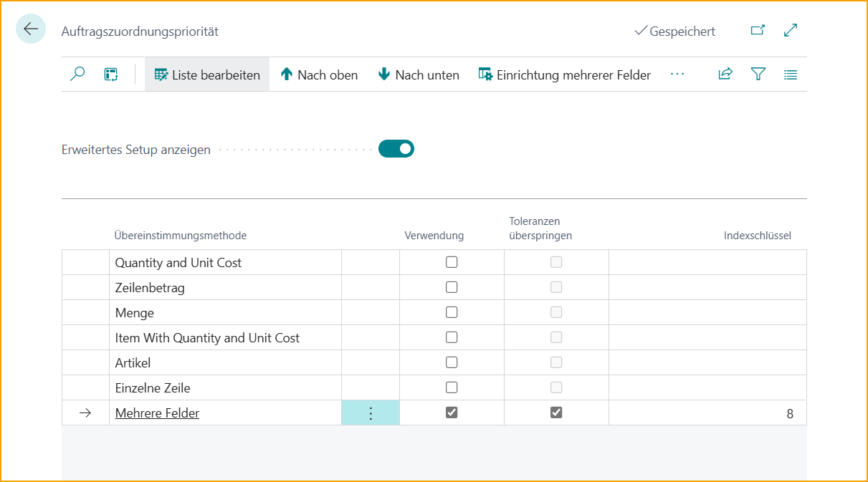This screenshot has height=482, width=868.
Task: Open the Mehrere Felder link
Action: coord(157,413)
